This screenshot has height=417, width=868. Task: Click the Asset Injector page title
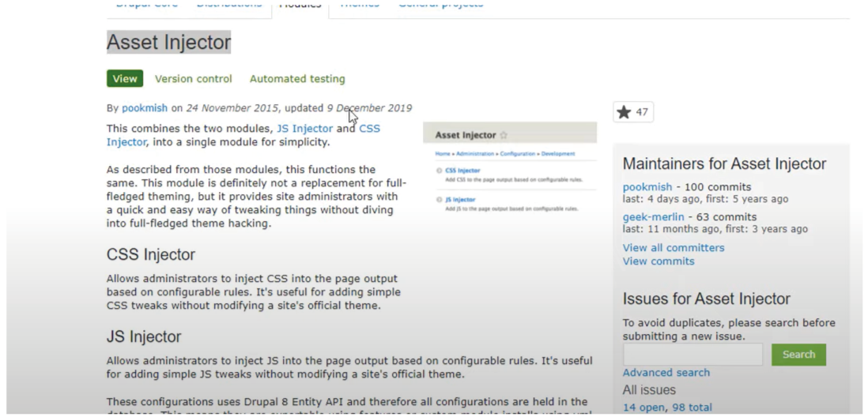click(168, 42)
